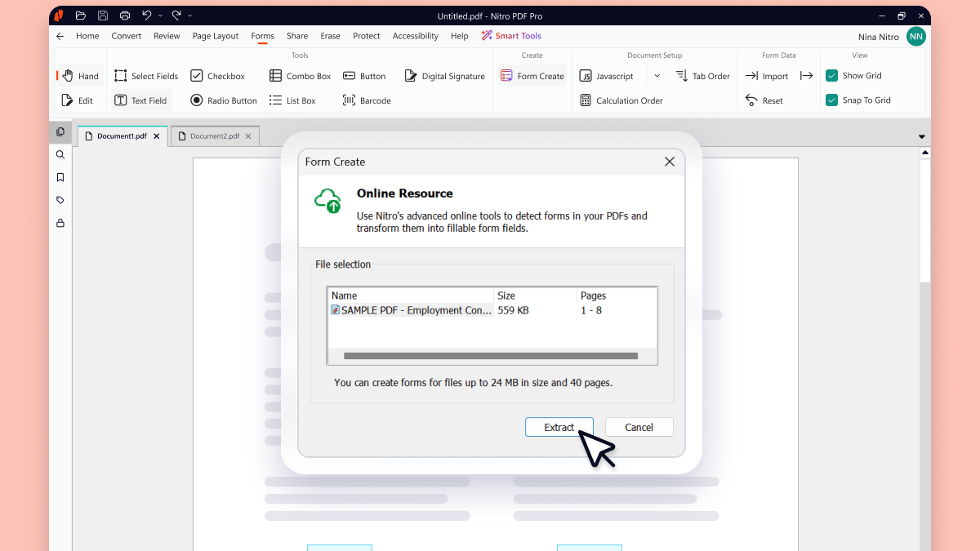
Task: Open the Bookmarks sidebar icon
Action: (x=60, y=177)
